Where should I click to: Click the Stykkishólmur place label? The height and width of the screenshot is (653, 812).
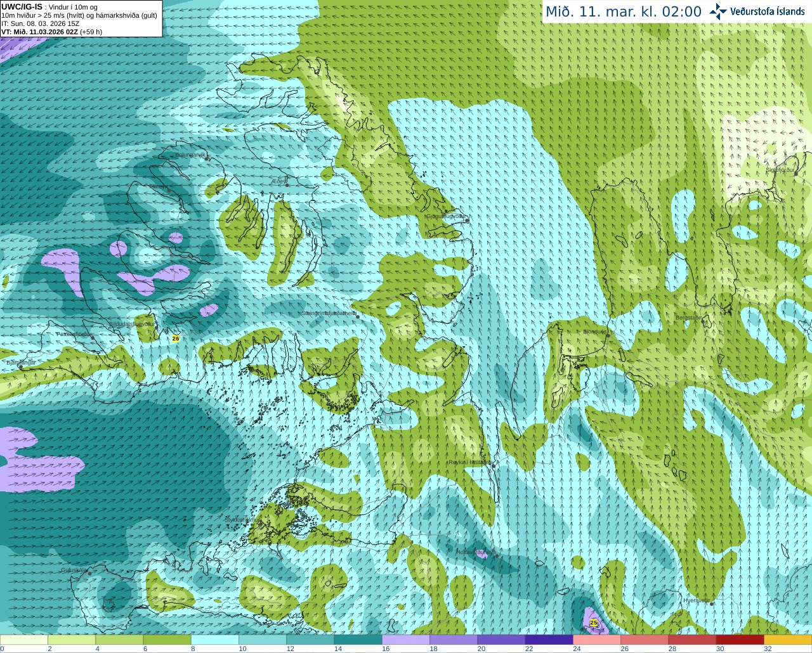tap(242, 520)
